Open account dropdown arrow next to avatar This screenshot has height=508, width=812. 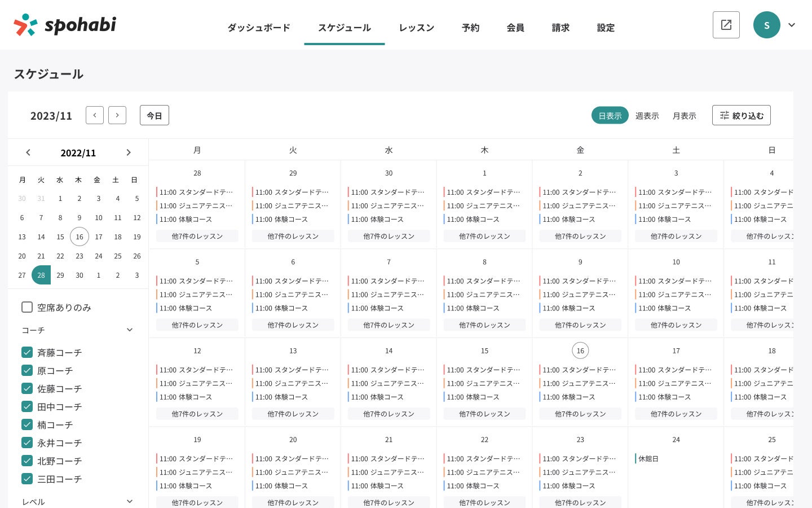point(792,25)
